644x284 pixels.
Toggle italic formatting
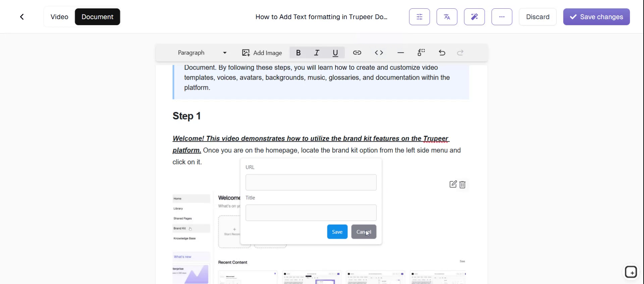point(317,53)
